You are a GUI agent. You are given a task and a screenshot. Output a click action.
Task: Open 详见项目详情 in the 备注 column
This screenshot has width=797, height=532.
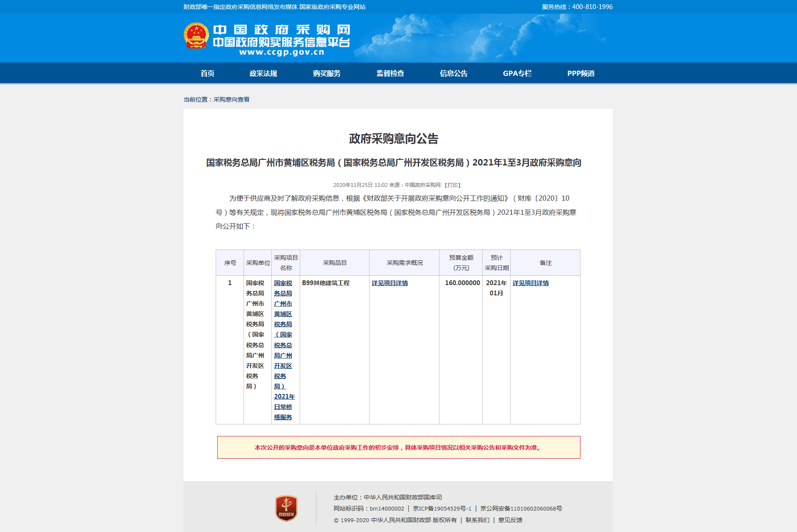[x=531, y=283]
